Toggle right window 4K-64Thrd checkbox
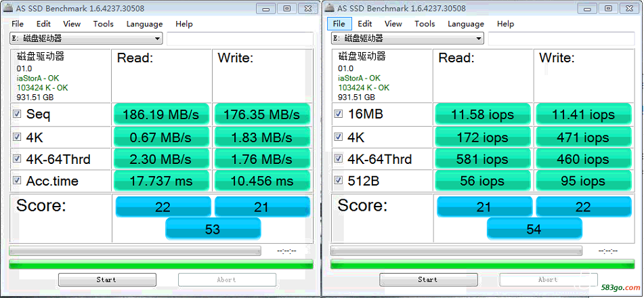644x298 pixels. 339,158
